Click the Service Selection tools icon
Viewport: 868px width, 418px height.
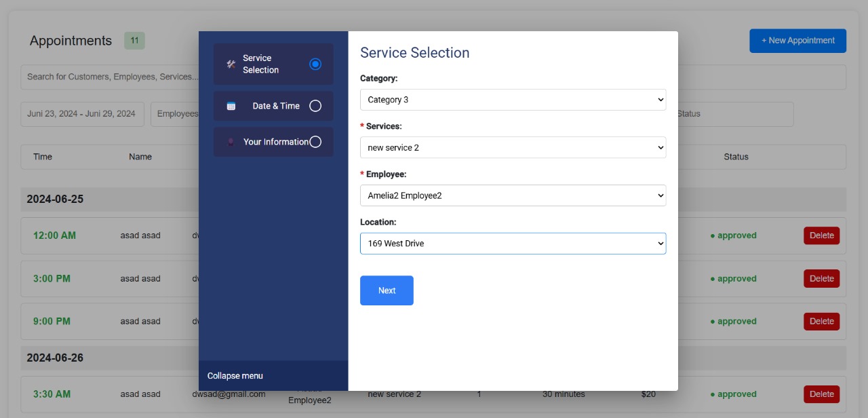tap(229, 64)
